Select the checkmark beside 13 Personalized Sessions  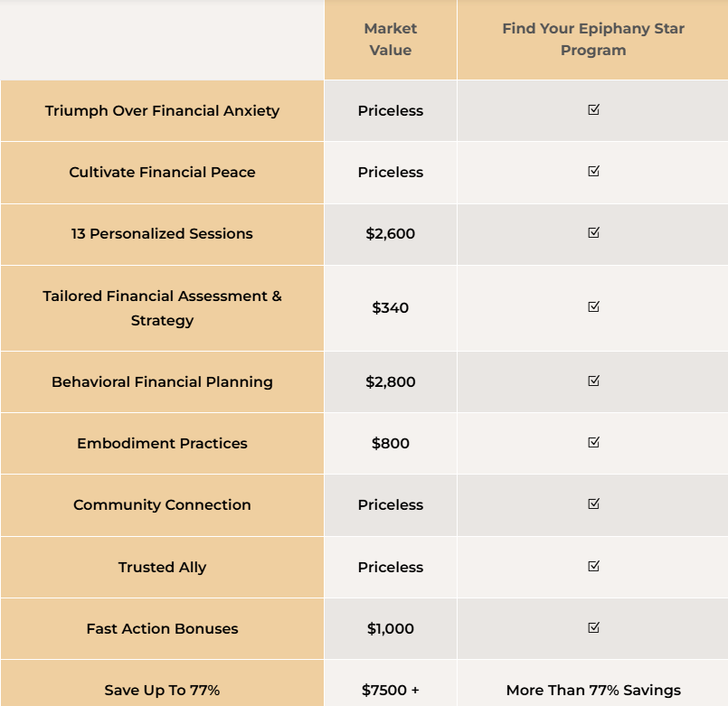tap(593, 232)
